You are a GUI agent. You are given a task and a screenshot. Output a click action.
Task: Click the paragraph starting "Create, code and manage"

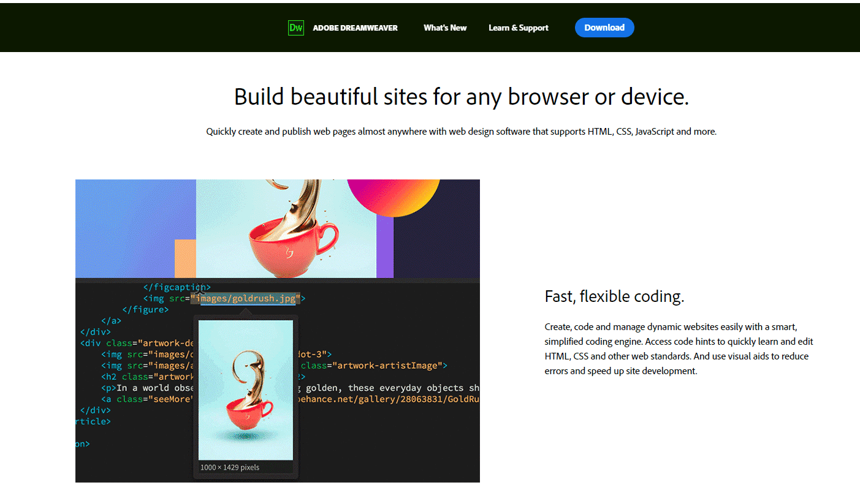[679, 348]
